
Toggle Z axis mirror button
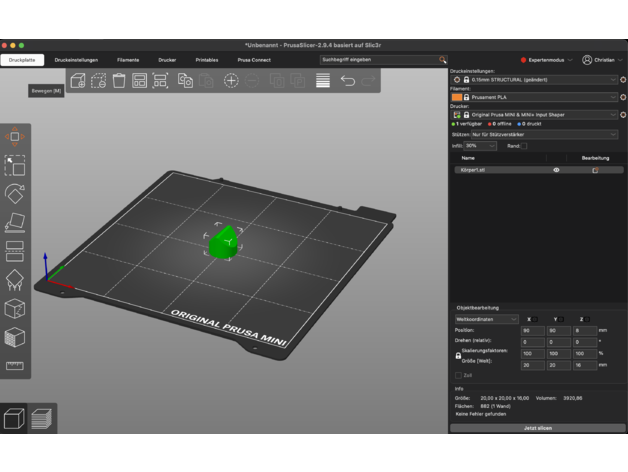tap(587, 319)
